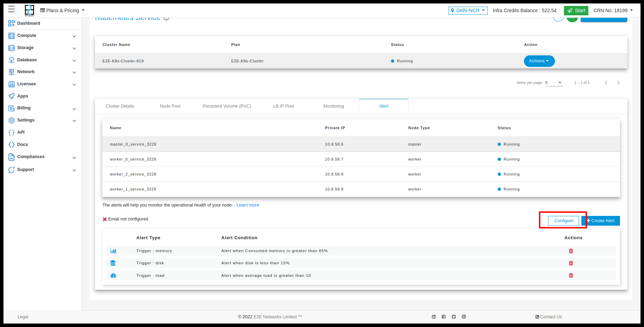The image size is (644, 327).
Task: Open the LB IP Pool tab
Action: click(284, 106)
